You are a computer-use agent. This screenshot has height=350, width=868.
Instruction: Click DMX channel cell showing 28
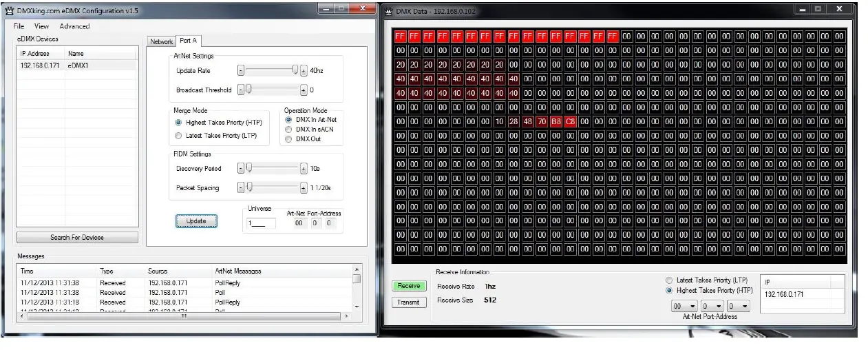point(514,121)
